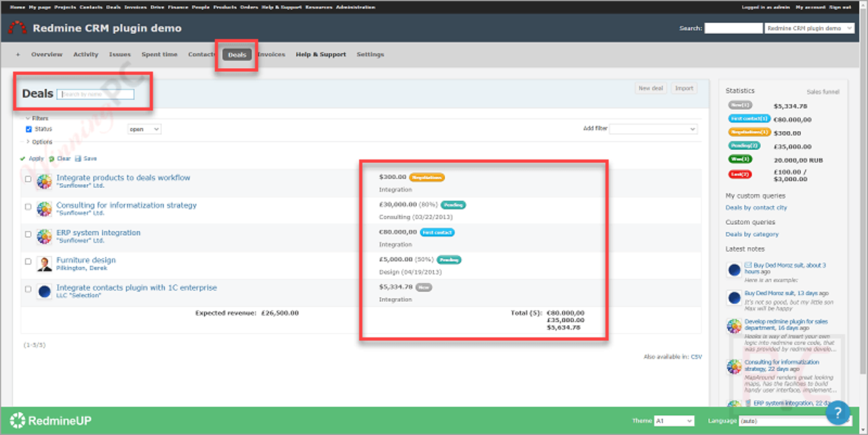Collapse the Filters section
Image resolution: width=868 pixels, height=435 pixels.
pos(37,118)
